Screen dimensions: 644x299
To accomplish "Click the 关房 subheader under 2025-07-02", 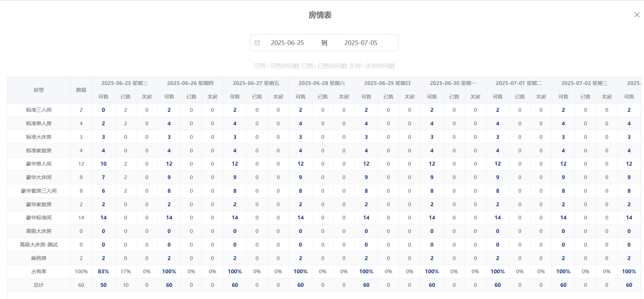I will click(607, 97).
